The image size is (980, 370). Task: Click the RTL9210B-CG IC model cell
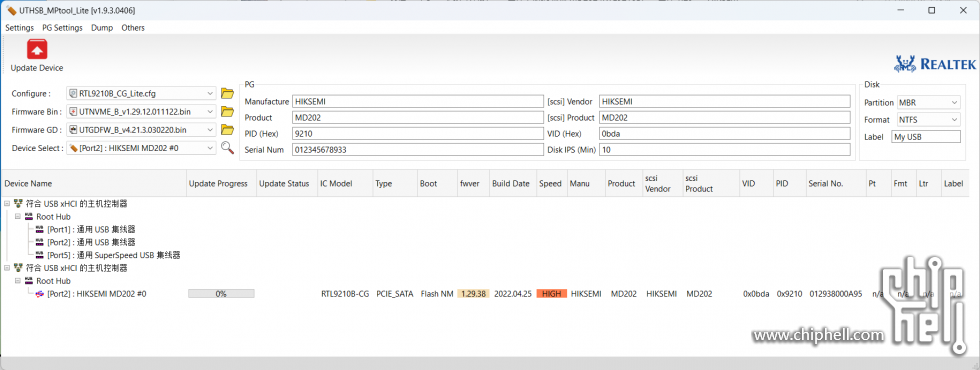(345, 294)
